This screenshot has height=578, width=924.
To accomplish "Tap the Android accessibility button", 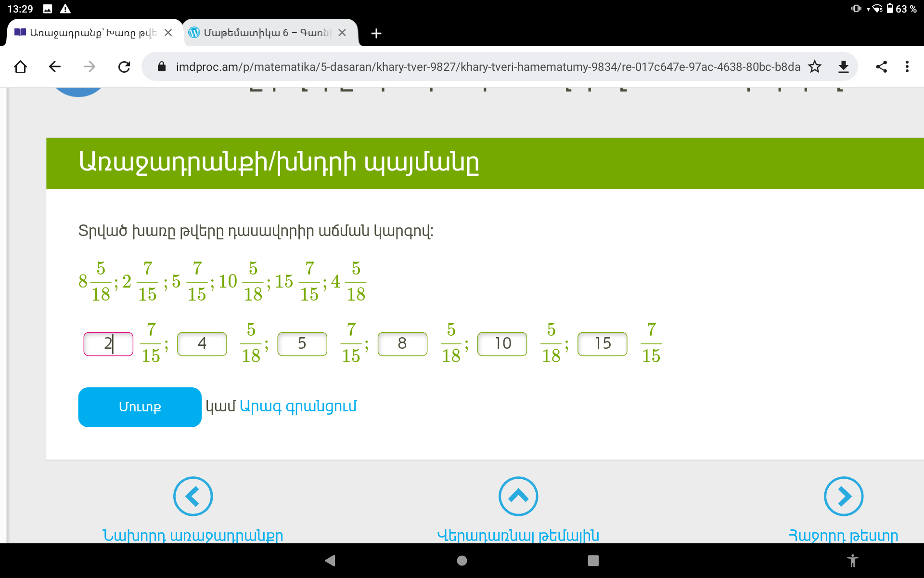I will click(852, 560).
